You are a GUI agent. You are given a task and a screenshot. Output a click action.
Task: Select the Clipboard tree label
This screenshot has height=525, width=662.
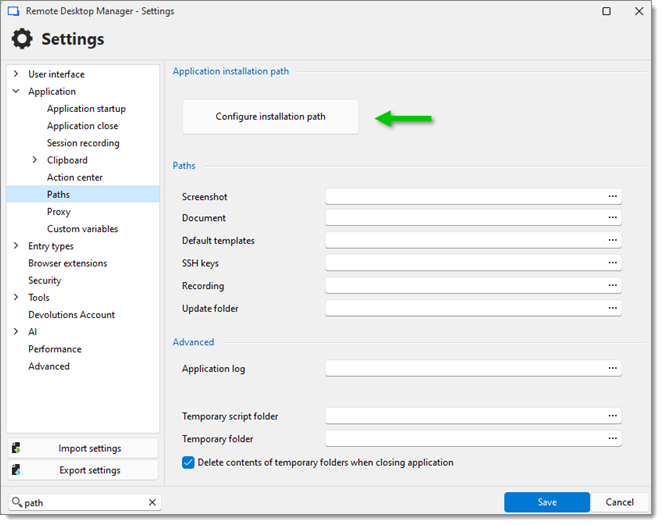[67, 160]
